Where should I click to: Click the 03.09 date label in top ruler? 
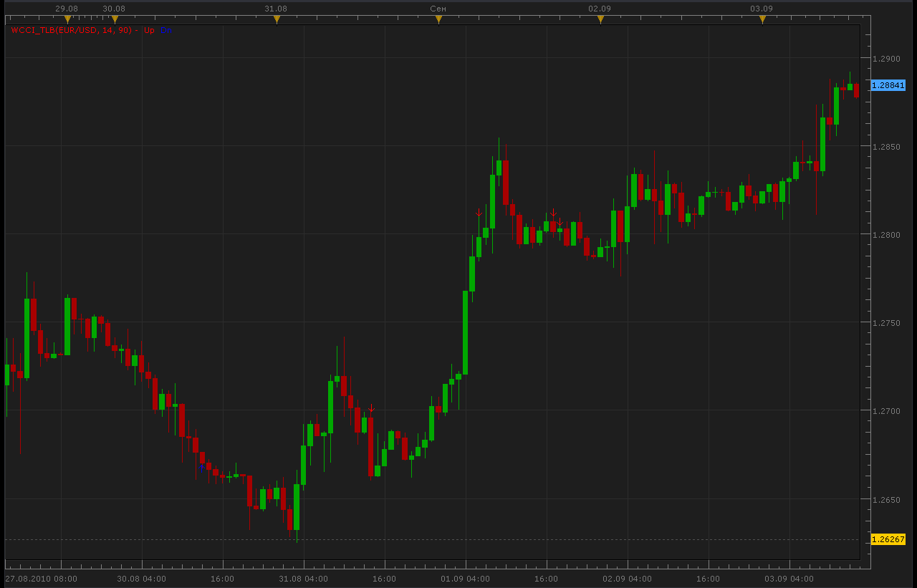pyautogui.click(x=762, y=9)
